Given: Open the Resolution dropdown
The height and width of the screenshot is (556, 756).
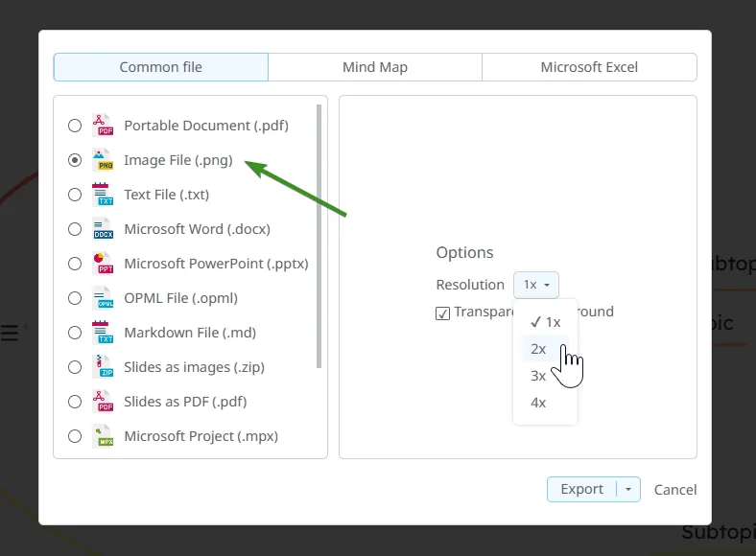Looking at the screenshot, I should [x=535, y=285].
